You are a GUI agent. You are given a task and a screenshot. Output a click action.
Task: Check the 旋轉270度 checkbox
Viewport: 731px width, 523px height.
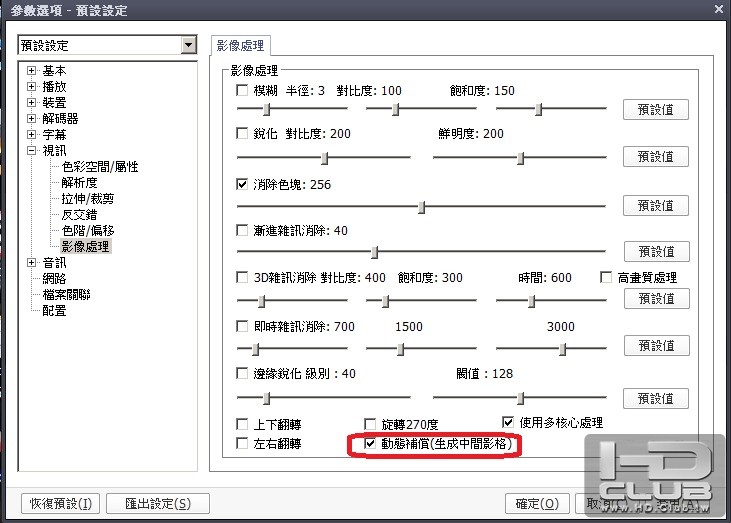(370, 424)
